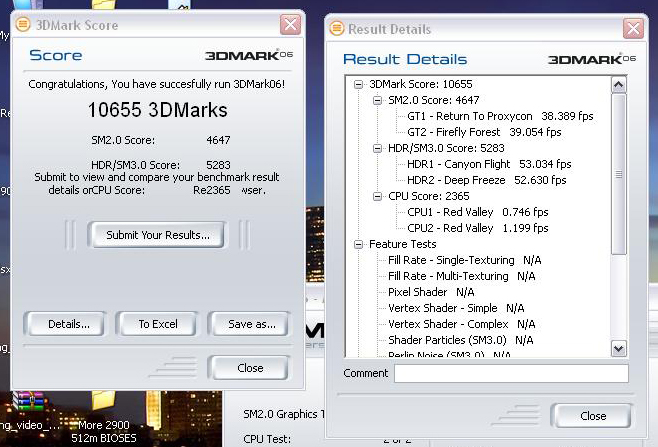Select GT1 - Return To Proxycon row
This screenshot has height=447, width=658.
click(500, 116)
